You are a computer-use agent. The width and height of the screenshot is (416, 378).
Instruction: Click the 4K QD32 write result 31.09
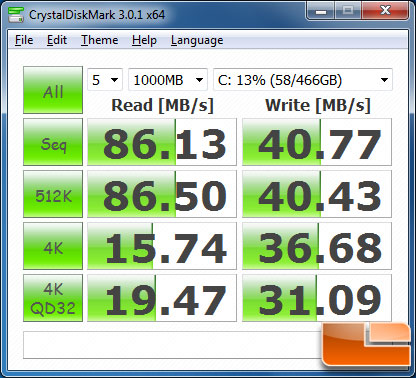[x=317, y=298]
